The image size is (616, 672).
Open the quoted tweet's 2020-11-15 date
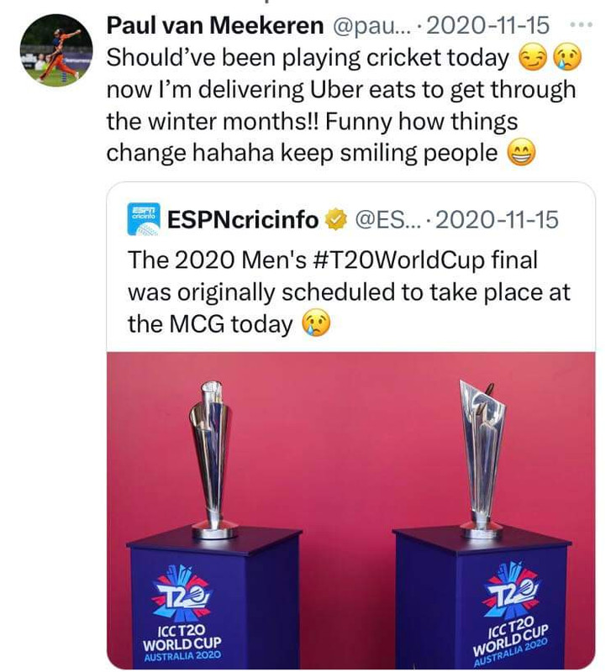497,220
